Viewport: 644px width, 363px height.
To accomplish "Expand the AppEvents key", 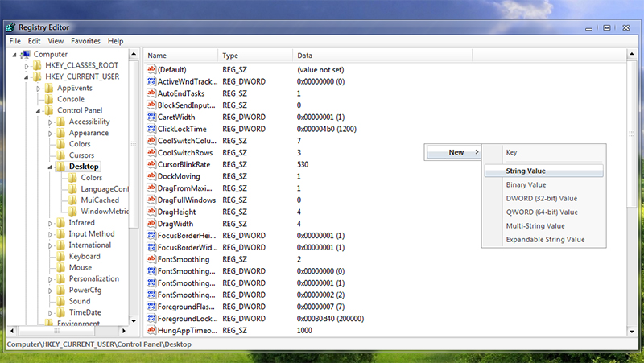I will click(38, 89).
